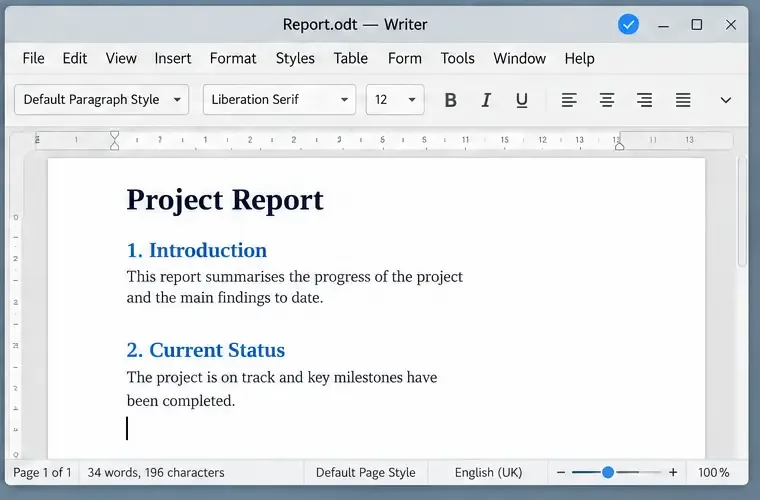Toggle underline formatting
Image resolution: width=760 pixels, height=500 pixels.
tap(522, 100)
